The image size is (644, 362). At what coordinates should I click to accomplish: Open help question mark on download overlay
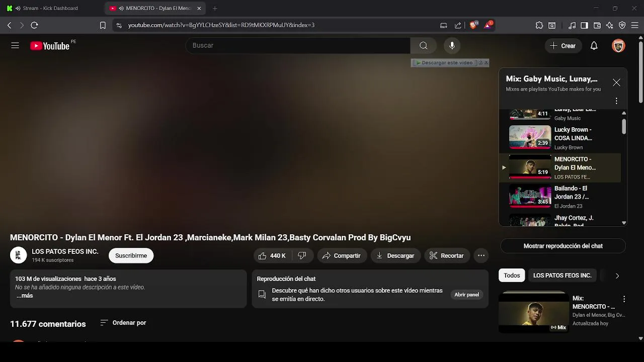point(480,63)
